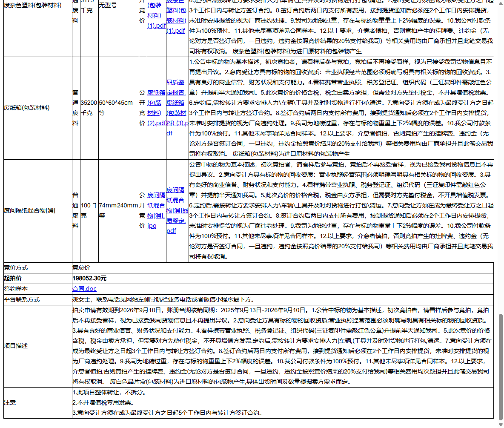This screenshot has width=504, height=428.
Task: Click the 74mm240mm specification cell
Action: (118, 205)
